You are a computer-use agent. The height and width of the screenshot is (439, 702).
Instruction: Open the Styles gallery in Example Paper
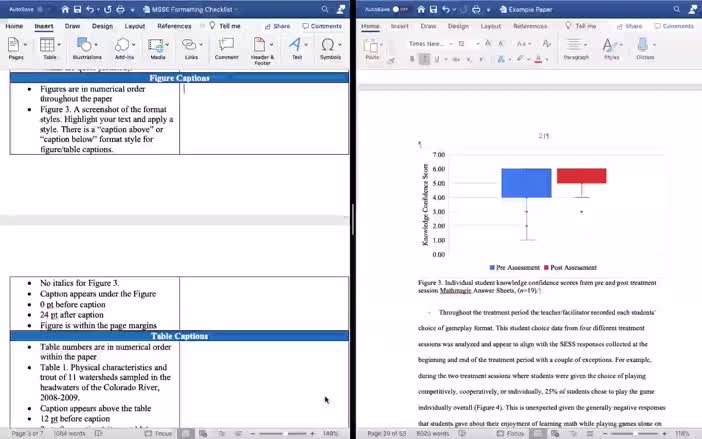pyautogui.click(x=611, y=47)
